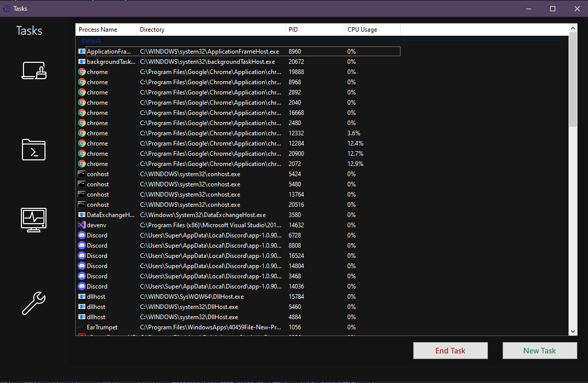Click conhost icon for PID 13764
This screenshot has width=588, height=383.
[x=82, y=195]
